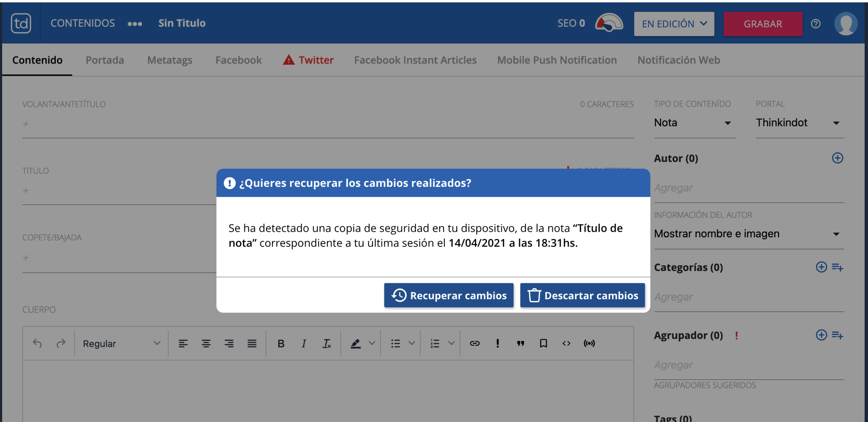Open the help question mark icon
The height and width of the screenshot is (422, 868).
815,24
